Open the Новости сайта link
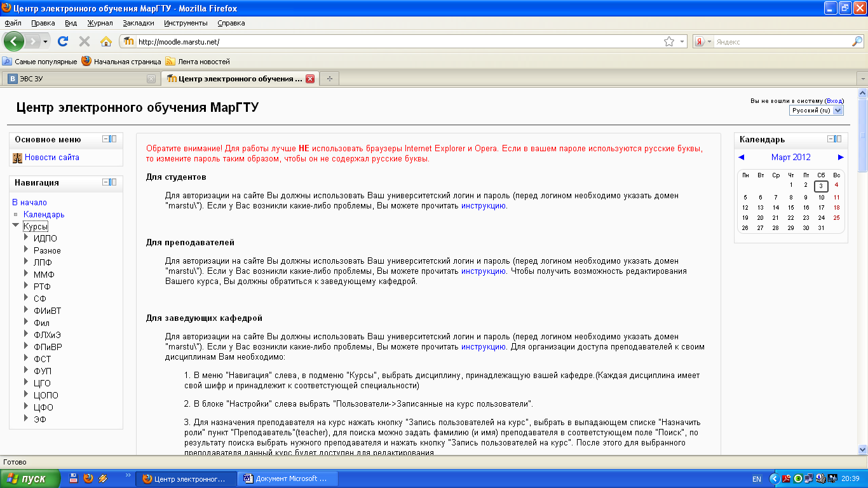 point(52,158)
